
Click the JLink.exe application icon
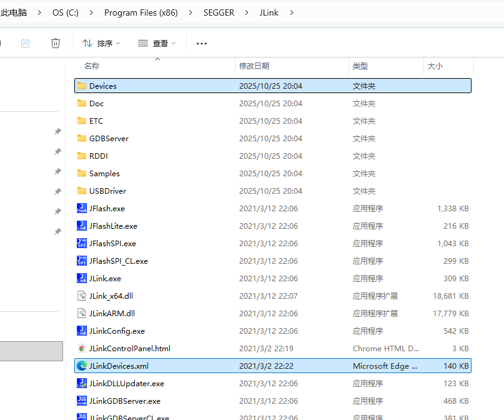point(82,278)
